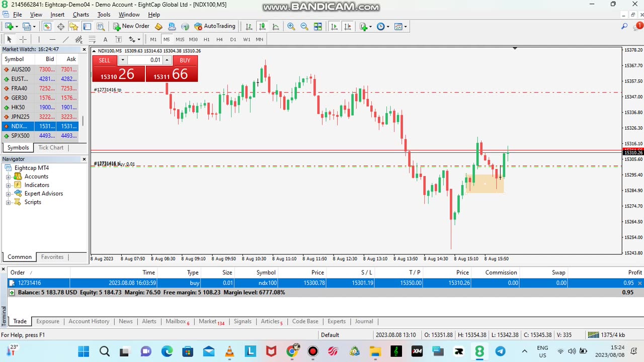Screen dimensions: 644x362
Task: Toggle the Data Window crosshair-target icon
Action: [61, 27]
